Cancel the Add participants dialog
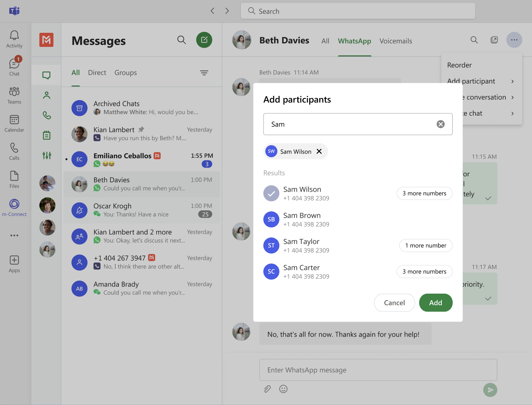Screen dimensions: 532x405 (395, 303)
